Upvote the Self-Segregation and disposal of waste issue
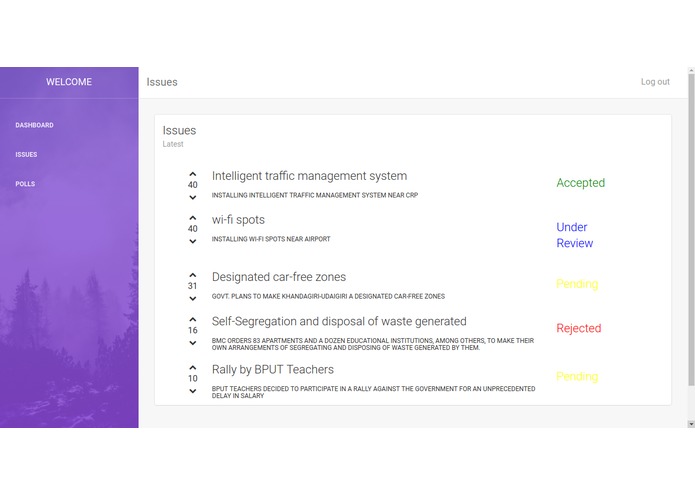The image size is (695, 494). pyautogui.click(x=192, y=319)
